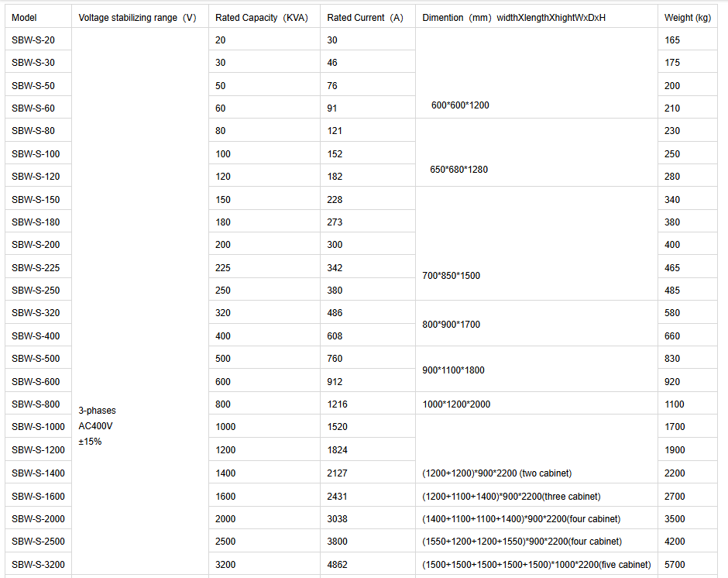Viewport: 728px width, 578px height.
Task: Select the SBW-S-250 model cell
Action: (x=38, y=290)
